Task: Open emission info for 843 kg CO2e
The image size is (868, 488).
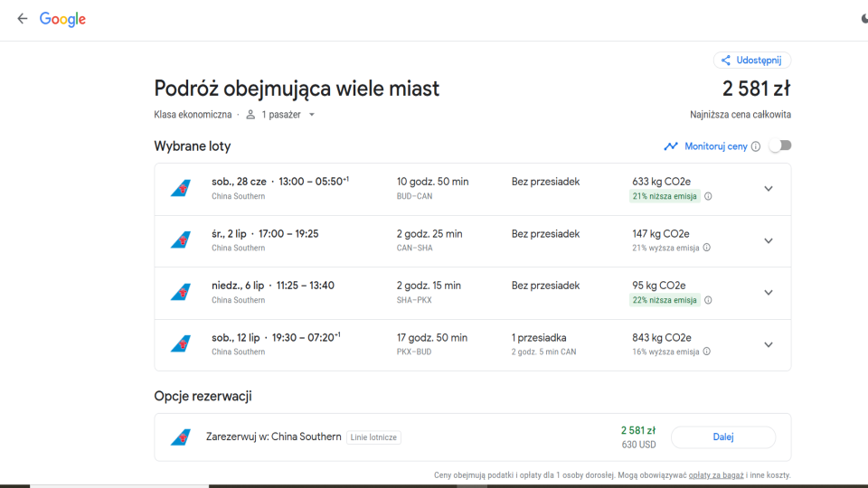Action: [707, 352]
